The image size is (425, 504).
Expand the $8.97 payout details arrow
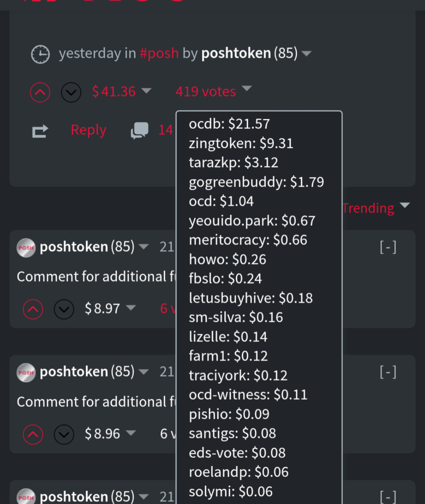click(x=131, y=307)
